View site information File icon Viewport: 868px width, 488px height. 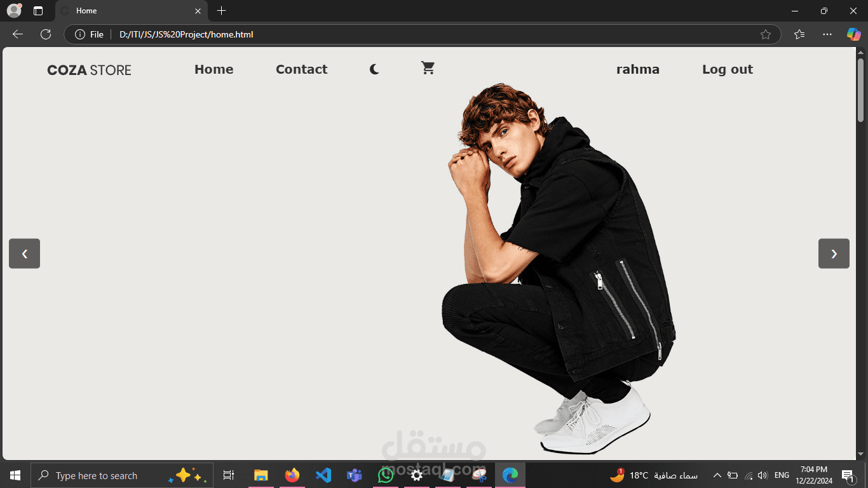(89, 34)
